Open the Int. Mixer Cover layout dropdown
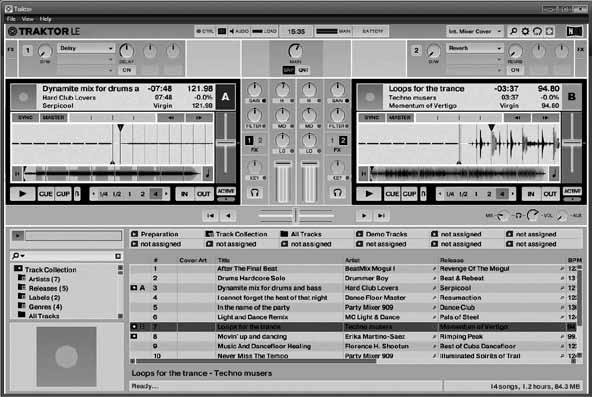The image size is (592, 397). click(x=475, y=31)
